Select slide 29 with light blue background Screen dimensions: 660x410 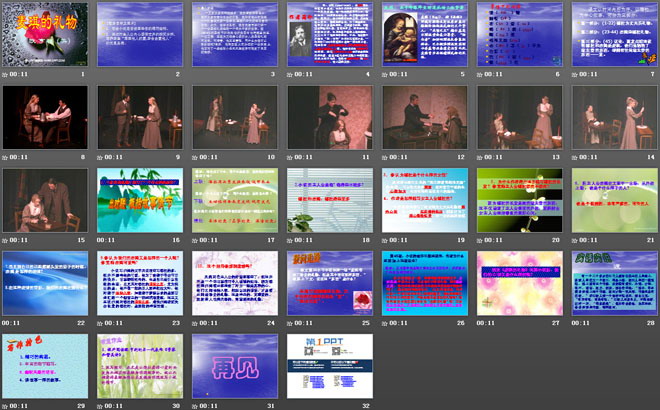tap(45, 366)
